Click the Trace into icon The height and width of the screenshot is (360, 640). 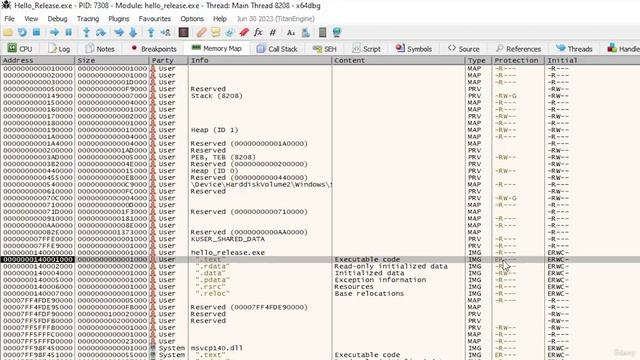119,32
